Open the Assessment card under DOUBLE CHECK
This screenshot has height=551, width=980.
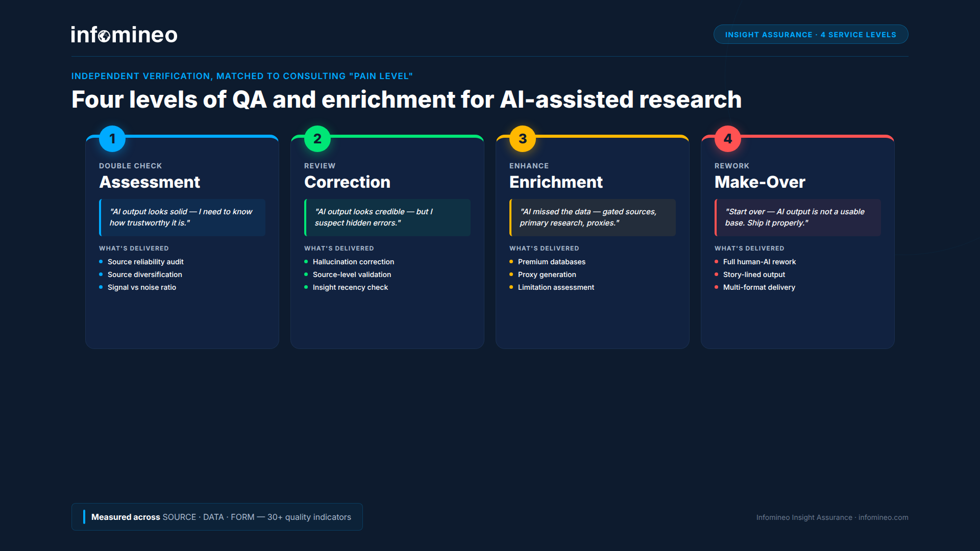point(182,240)
